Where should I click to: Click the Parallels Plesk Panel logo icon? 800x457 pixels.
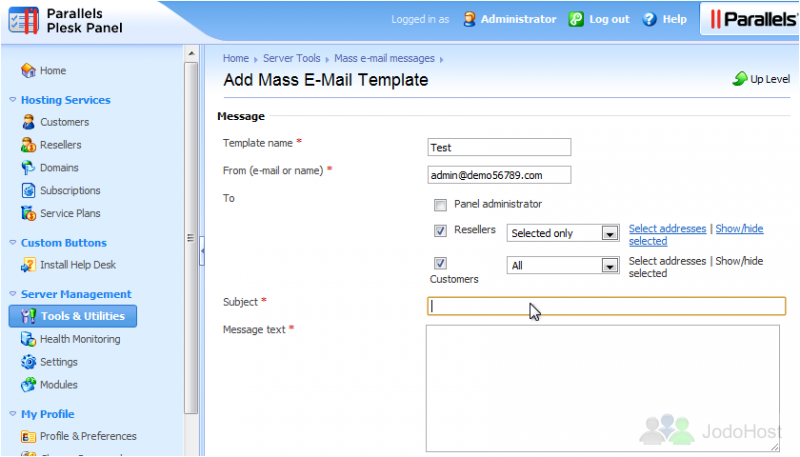[23, 20]
